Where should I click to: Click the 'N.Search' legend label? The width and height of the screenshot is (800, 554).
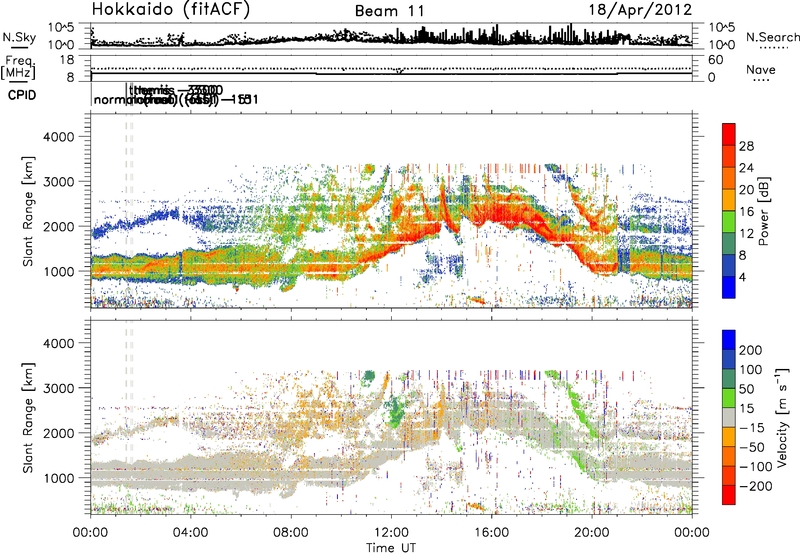point(772,37)
